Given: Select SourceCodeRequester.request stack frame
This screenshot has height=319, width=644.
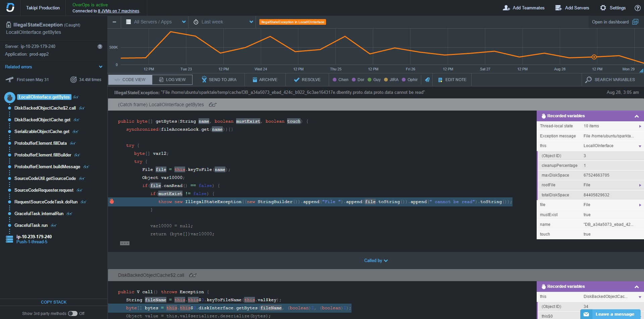Looking at the screenshot, I should click(x=44, y=190).
